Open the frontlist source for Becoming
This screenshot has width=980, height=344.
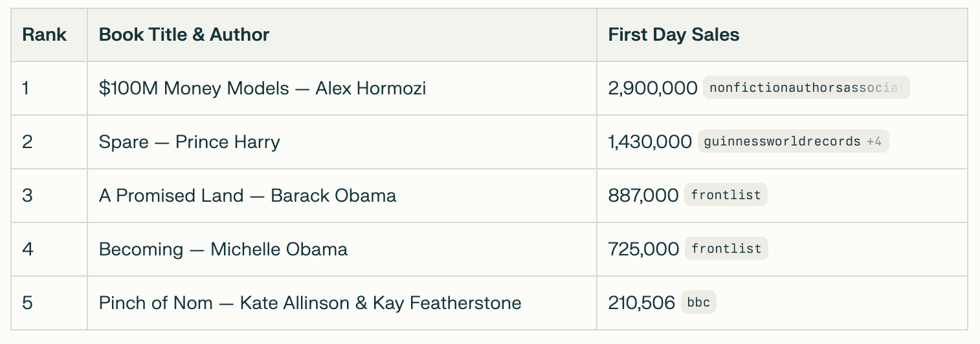(726, 249)
